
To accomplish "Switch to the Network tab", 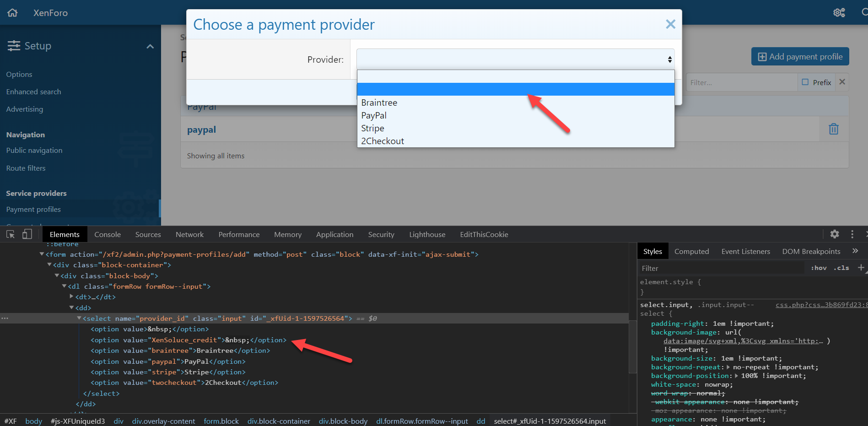I will 189,234.
